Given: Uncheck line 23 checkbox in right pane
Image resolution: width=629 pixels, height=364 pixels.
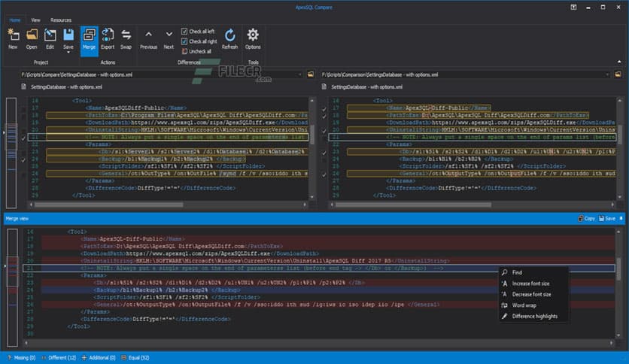Looking at the screenshot, I should click(x=324, y=153).
